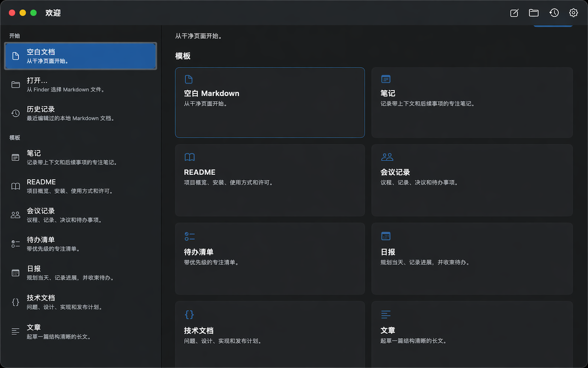The image size is (588, 368).
Task: Open the folder icon in title bar
Action: coord(534,13)
